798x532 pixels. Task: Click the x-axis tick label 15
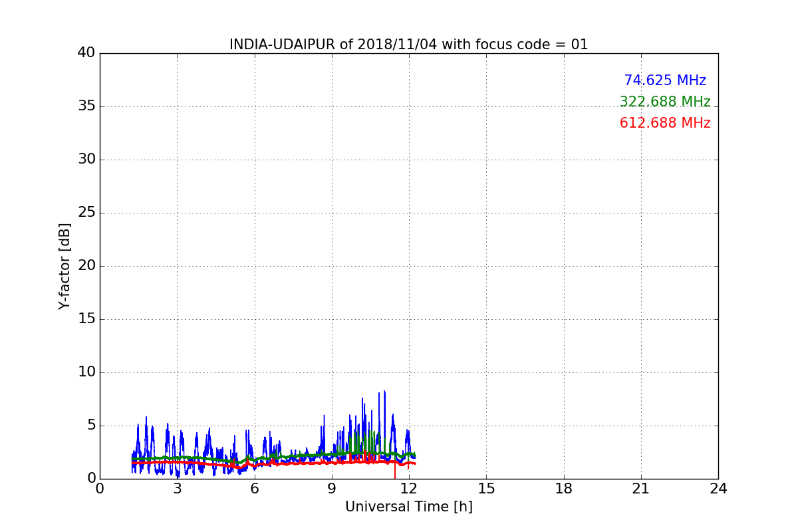[486, 489]
